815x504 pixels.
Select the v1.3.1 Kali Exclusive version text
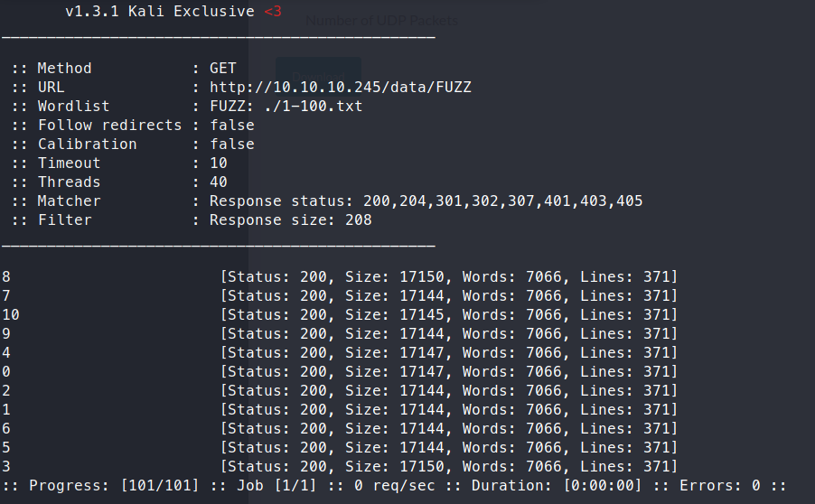[160, 12]
